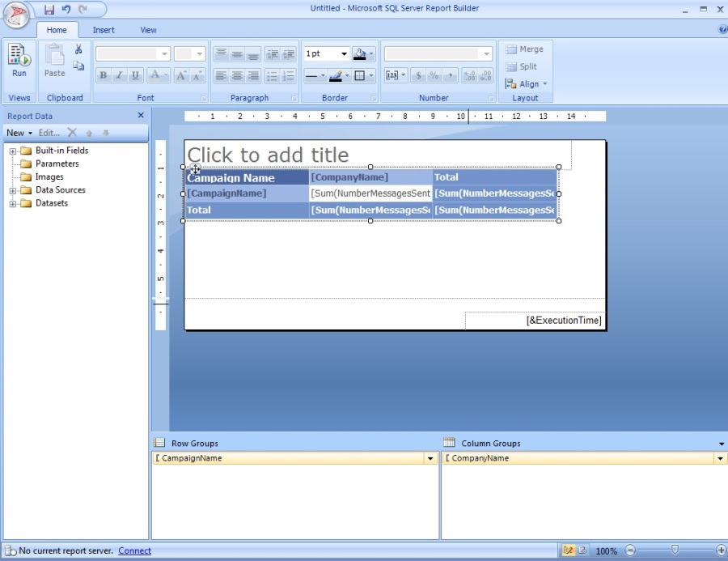Cut the selection with scissors icon
Screen dimensions: 728x561
point(78,49)
